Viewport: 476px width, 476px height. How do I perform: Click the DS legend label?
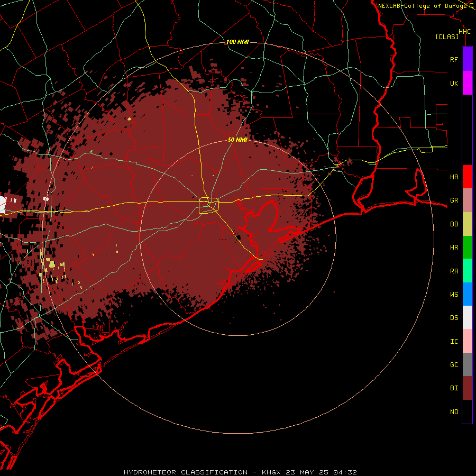[x=454, y=318]
